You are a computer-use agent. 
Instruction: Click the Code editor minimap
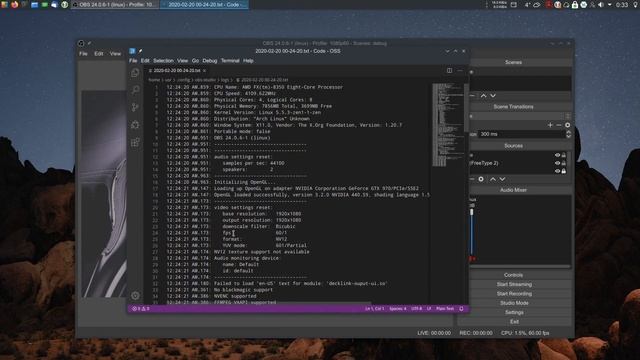448,124
